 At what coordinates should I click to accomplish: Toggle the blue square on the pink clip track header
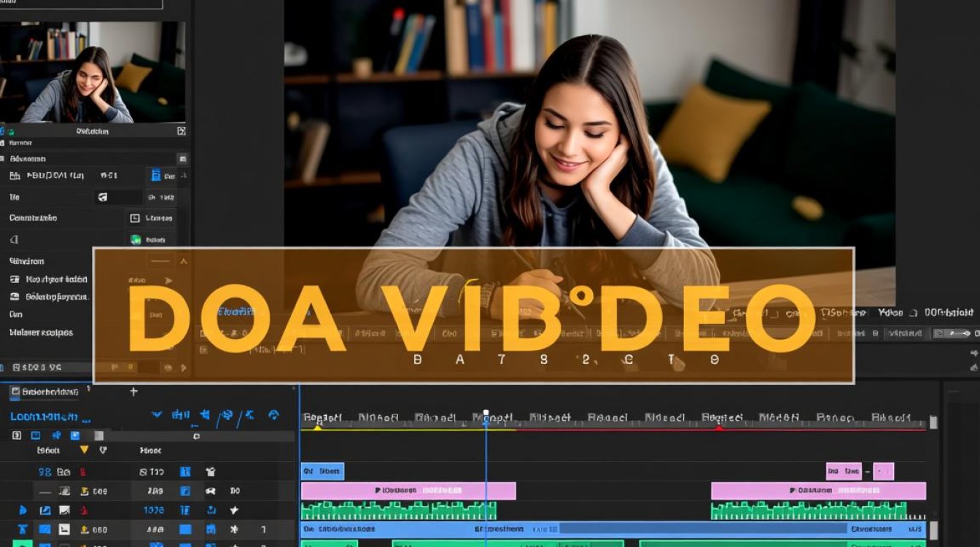coord(185,492)
